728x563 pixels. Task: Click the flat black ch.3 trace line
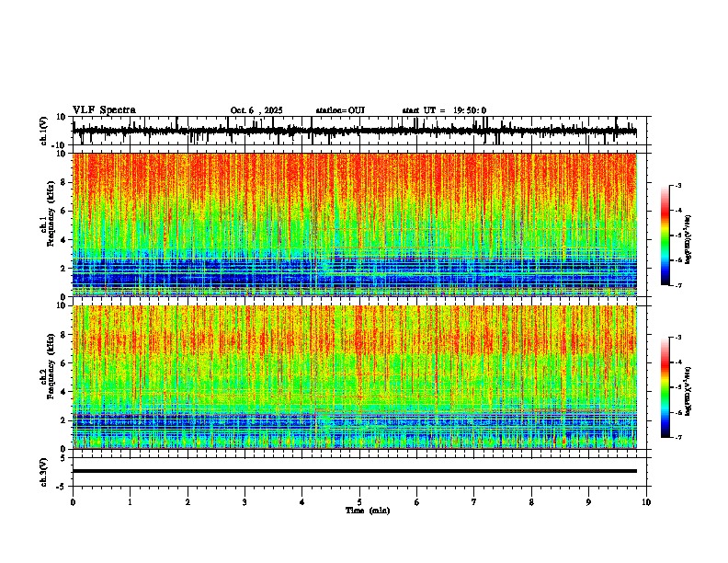354,471
